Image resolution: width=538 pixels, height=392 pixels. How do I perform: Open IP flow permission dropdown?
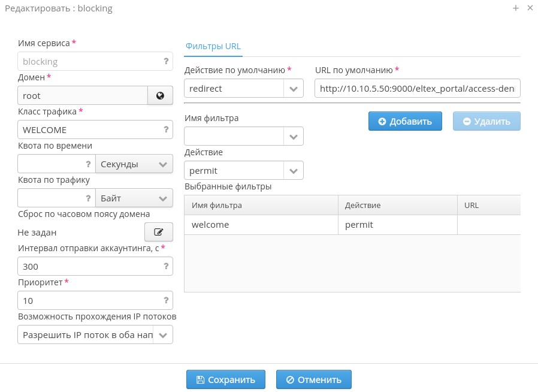click(x=164, y=334)
